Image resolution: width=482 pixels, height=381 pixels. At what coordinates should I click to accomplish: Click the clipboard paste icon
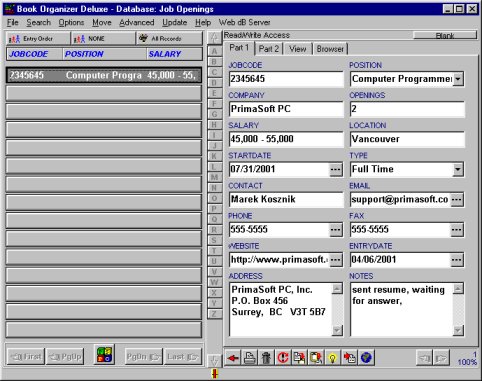(316, 358)
